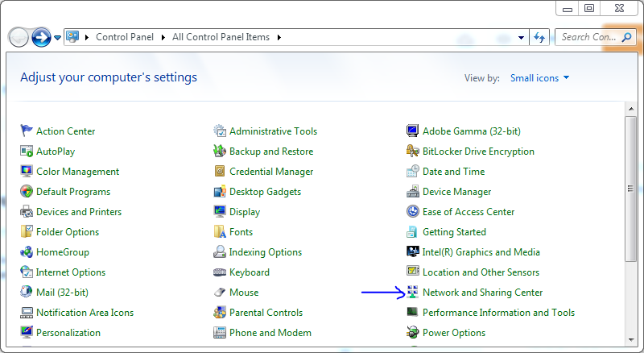The height and width of the screenshot is (353, 644).
Task: Go back with the greyed Back button
Action: tap(19, 37)
